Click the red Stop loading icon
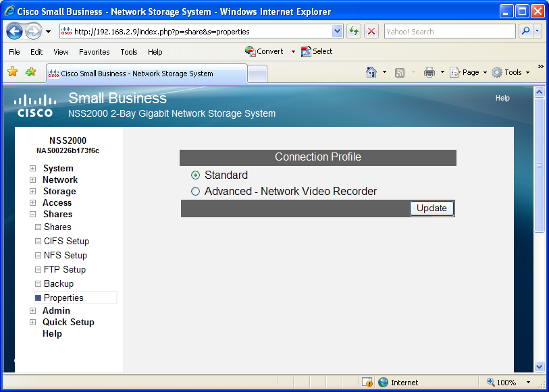The image size is (549, 392). coord(371,32)
